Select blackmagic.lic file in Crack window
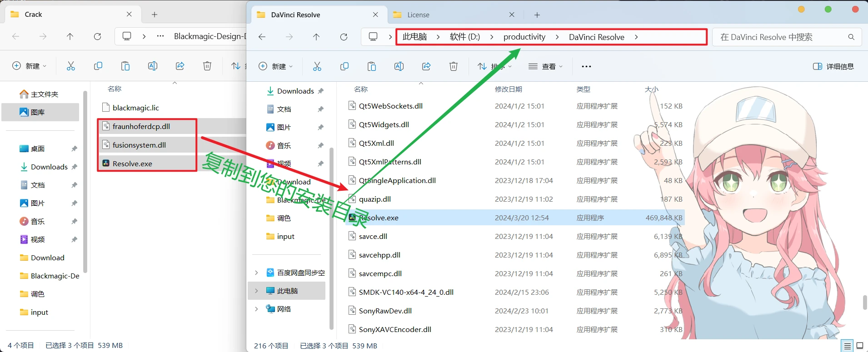 135,108
